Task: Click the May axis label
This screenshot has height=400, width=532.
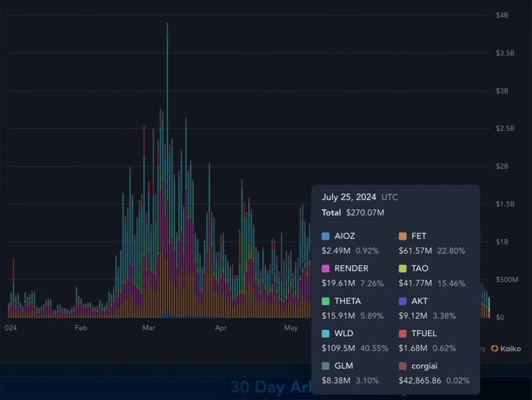Action: tap(291, 328)
